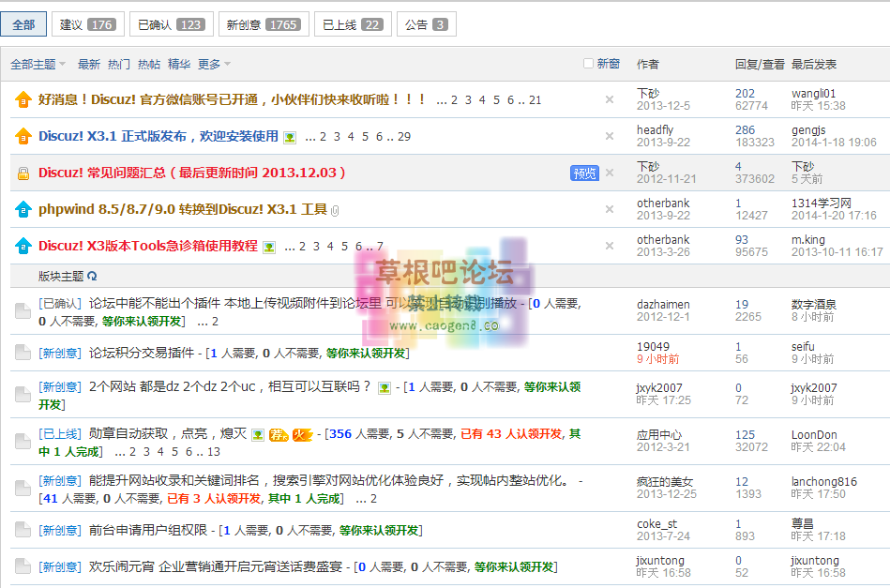Viewport: 890px width, 588px height.
Task: Click the 预览 button on 常见问题汇总
Action: tap(584, 173)
